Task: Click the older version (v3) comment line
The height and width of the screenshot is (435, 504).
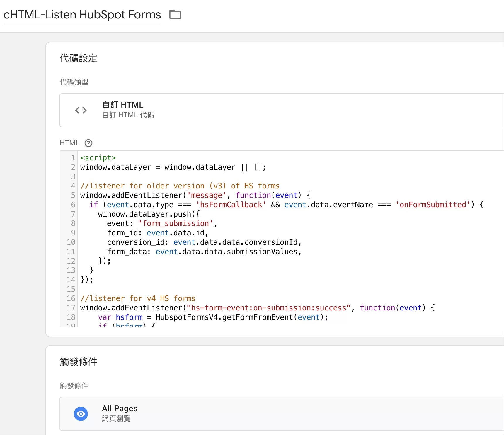Action: [180, 186]
